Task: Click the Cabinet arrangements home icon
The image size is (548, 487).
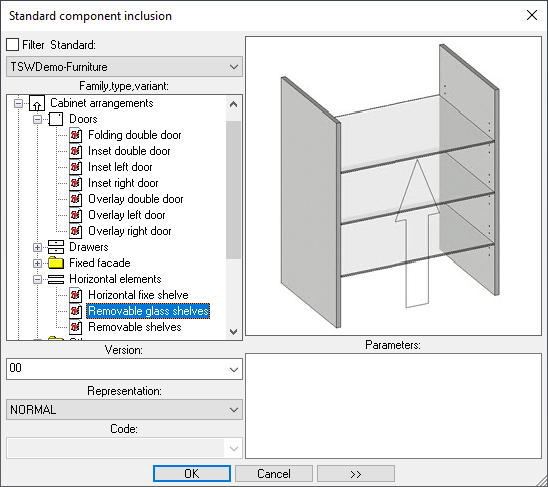Action: coord(37,103)
